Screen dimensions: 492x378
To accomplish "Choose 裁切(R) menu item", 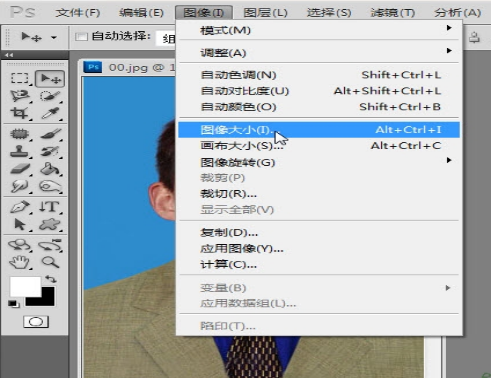I will coord(319,193).
